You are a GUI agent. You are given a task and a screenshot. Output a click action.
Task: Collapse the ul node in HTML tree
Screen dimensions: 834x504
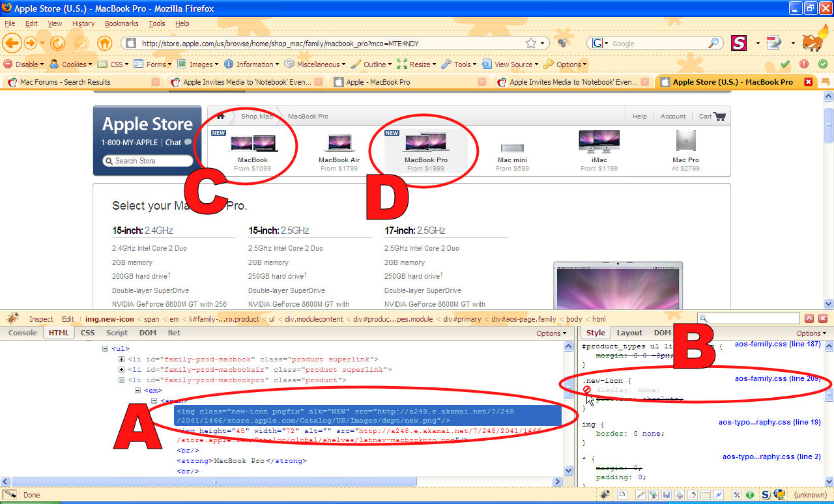(x=106, y=349)
